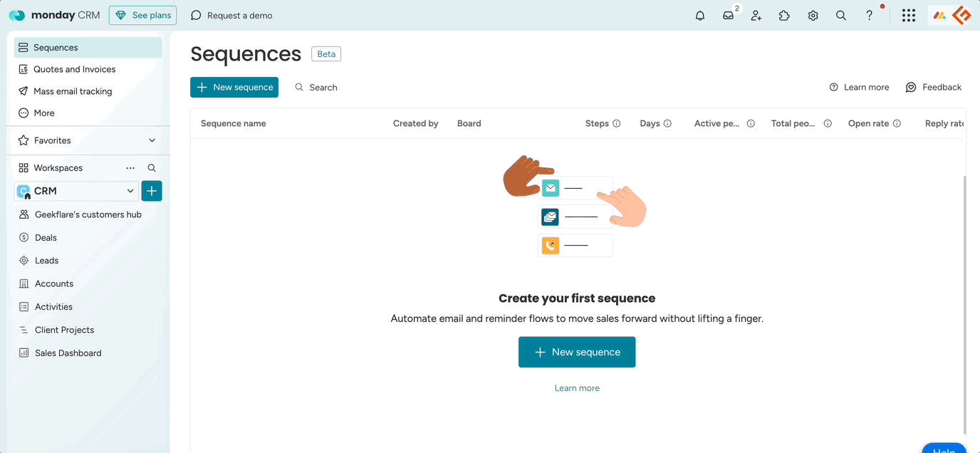Click the Board column header
Viewport: 980px width, 453px height.
point(469,123)
